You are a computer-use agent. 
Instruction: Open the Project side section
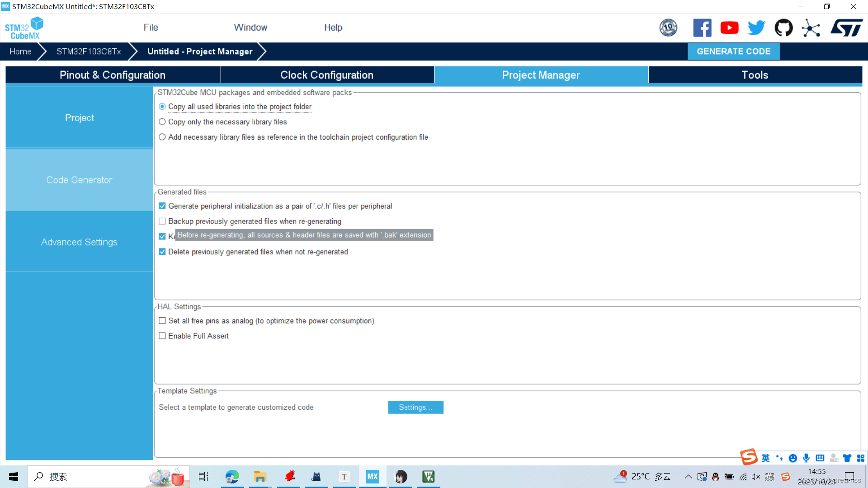tap(80, 117)
